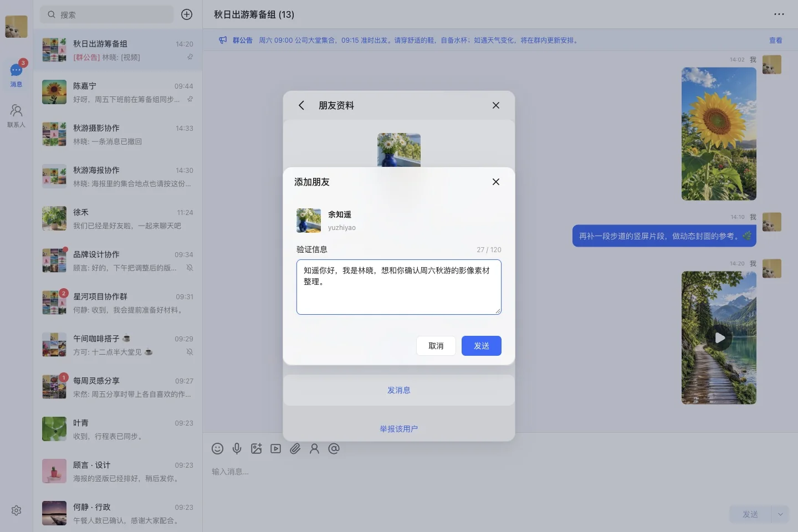This screenshot has width=798, height=532.
Task: Click the flower vase photo in 朋友资料
Action: click(x=399, y=150)
